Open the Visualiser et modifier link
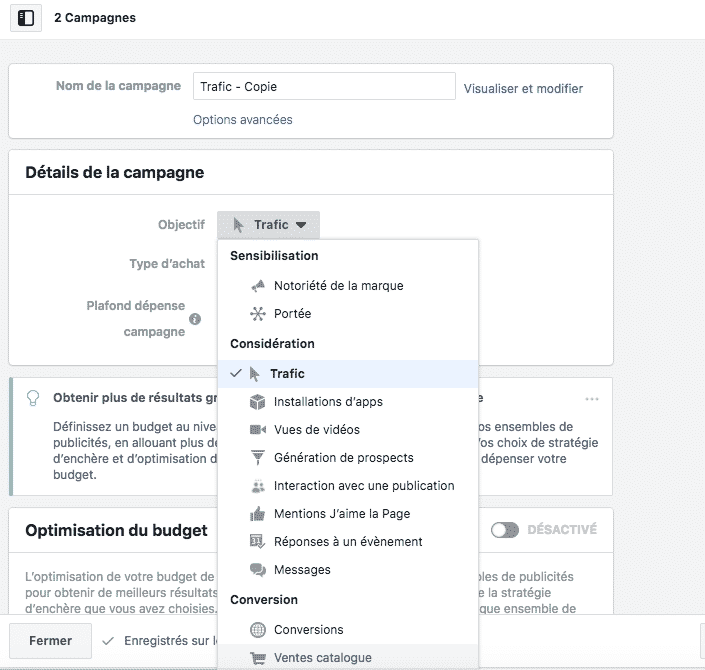705x670 pixels. [x=523, y=88]
